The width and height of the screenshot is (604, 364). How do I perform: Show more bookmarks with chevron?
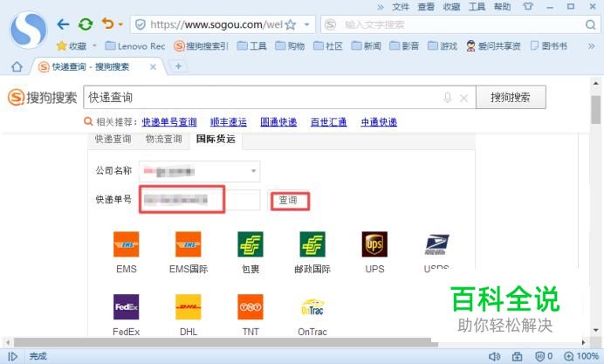(x=591, y=46)
